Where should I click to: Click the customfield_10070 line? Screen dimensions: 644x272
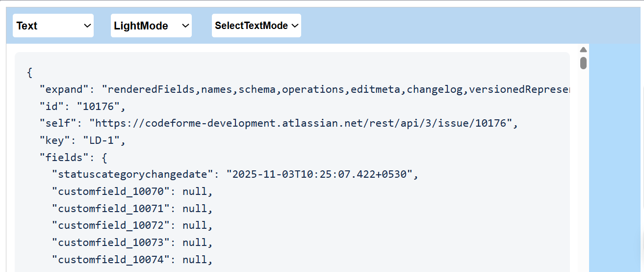click(131, 191)
